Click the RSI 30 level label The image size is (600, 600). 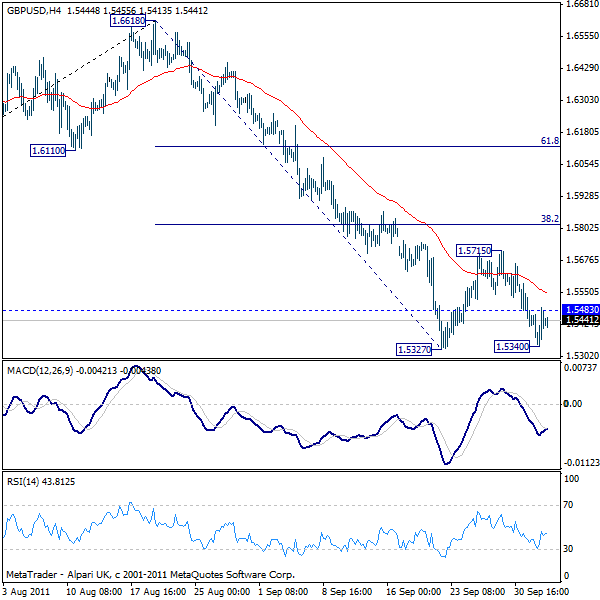569,549
